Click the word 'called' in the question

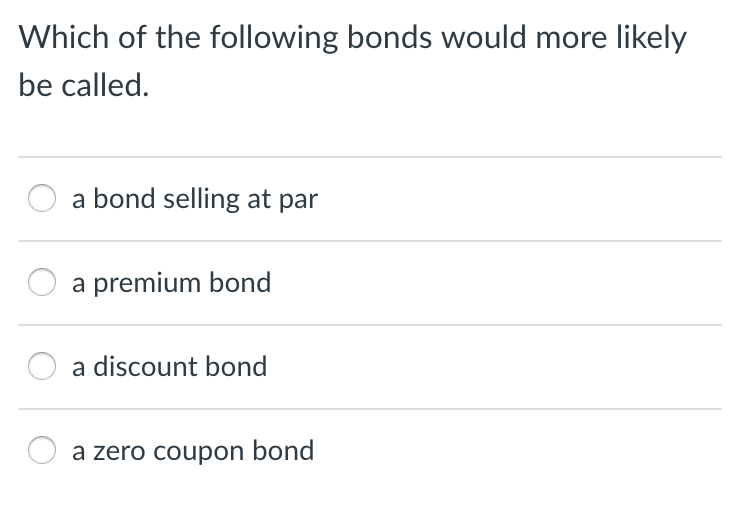click(x=105, y=85)
